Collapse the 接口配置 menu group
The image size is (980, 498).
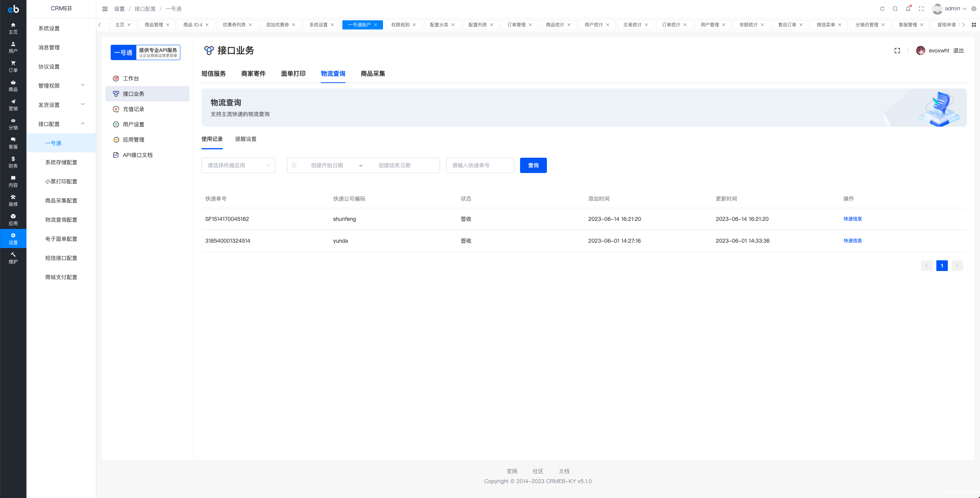point(61,124)
